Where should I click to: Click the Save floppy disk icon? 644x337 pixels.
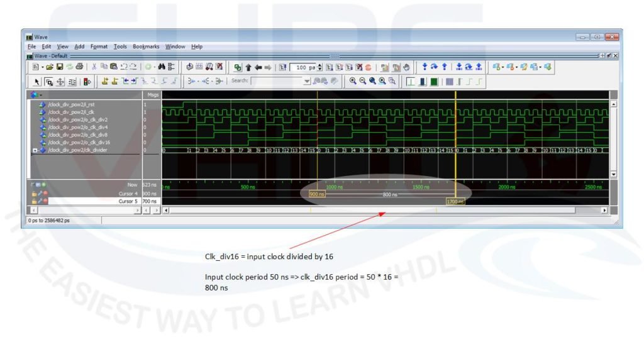point(60,67)
